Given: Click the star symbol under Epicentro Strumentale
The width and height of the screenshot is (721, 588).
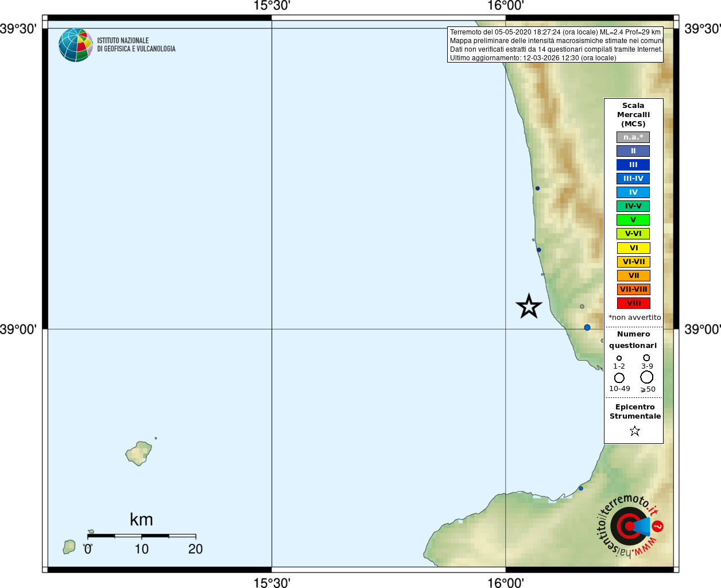Looking at the screenshot, I should pyautogui.click(x=634, y=431).
